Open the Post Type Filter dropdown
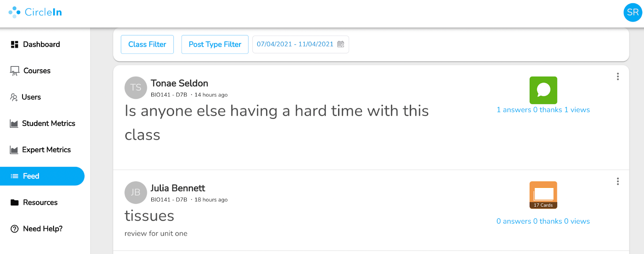 [215, 44]
